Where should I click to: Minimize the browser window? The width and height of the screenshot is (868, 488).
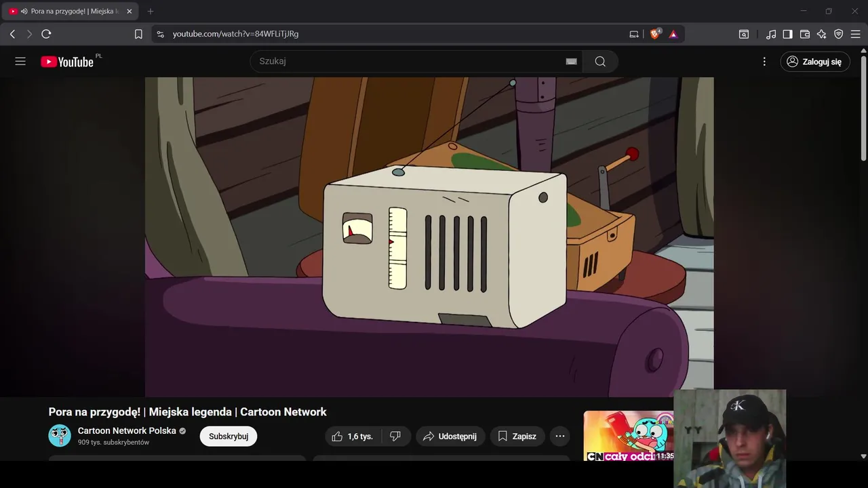804,11
